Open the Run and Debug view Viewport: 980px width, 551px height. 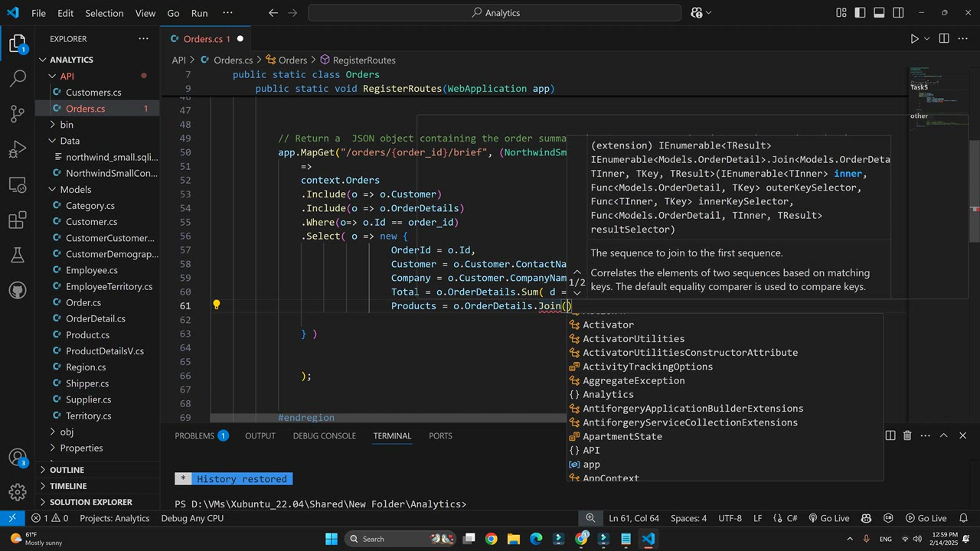click(17, 149)
